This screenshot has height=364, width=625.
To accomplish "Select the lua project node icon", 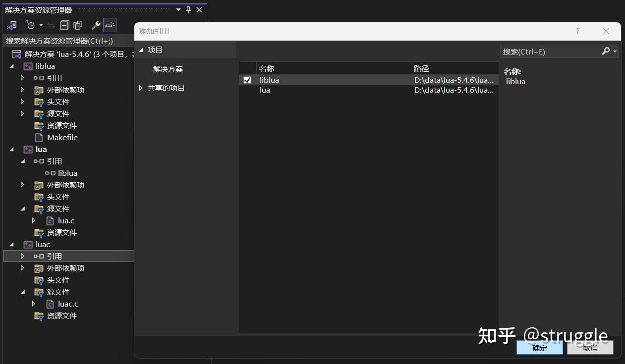I will [28, 150].
